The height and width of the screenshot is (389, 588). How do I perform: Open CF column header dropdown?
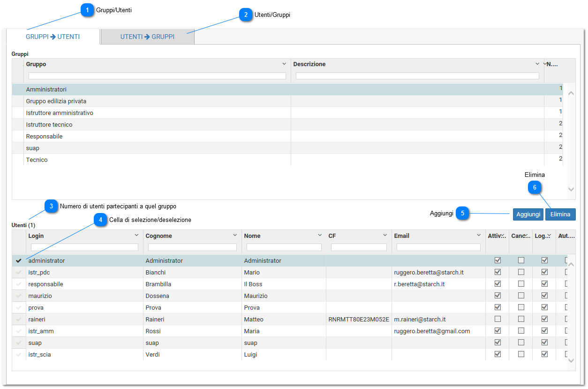click(385, 235)
